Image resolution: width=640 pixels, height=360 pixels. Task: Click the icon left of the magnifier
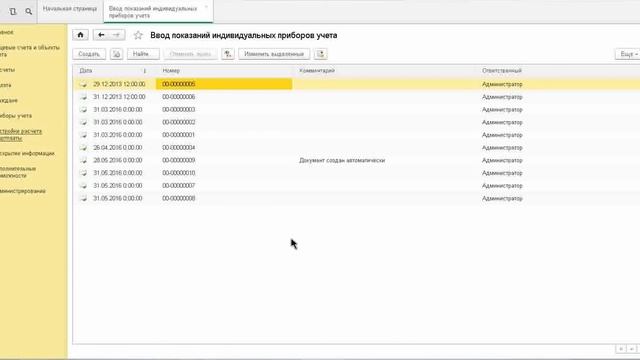pyautogui.click(x=13, y=11)
